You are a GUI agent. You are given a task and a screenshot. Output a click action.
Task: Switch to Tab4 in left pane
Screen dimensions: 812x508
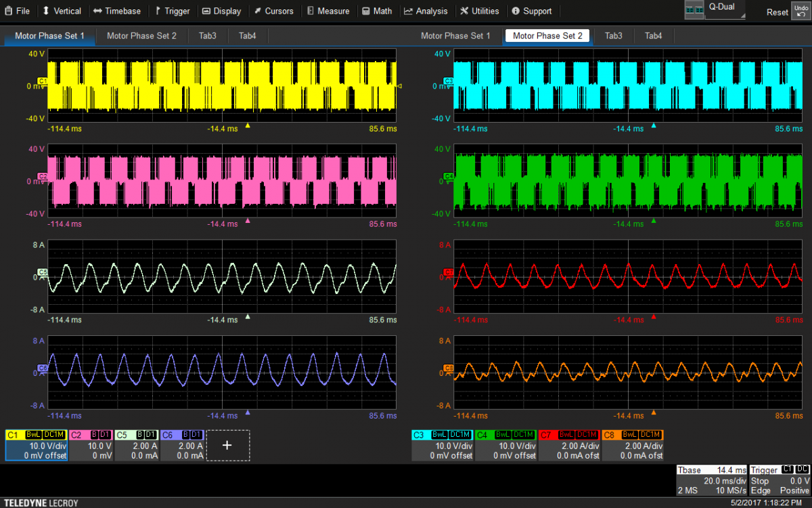[248, 36]
